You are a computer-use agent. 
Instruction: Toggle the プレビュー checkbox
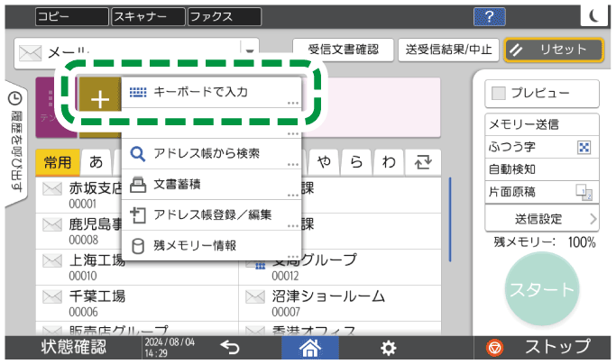(x=499, y=93)
